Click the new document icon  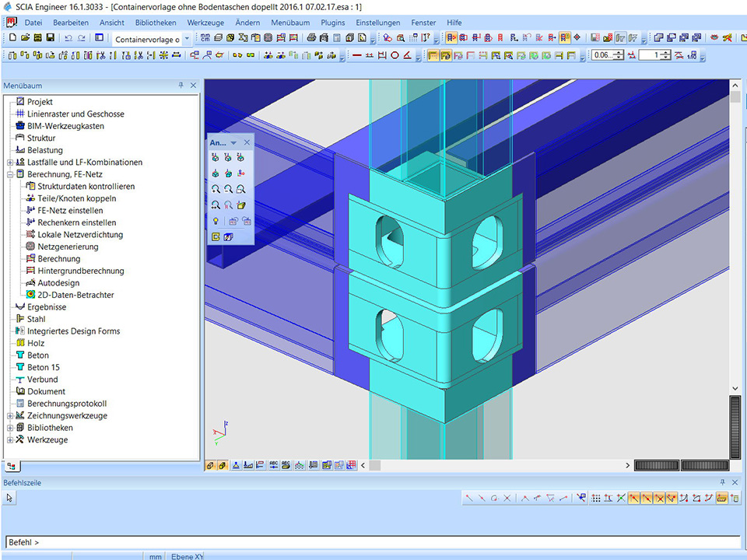click(x=12, y=37)
